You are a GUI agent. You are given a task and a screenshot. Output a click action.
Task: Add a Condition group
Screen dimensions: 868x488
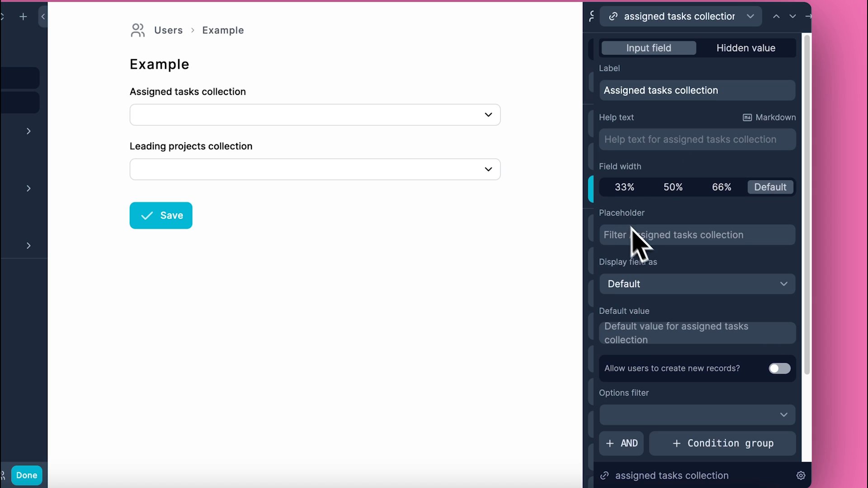[722, 443]
